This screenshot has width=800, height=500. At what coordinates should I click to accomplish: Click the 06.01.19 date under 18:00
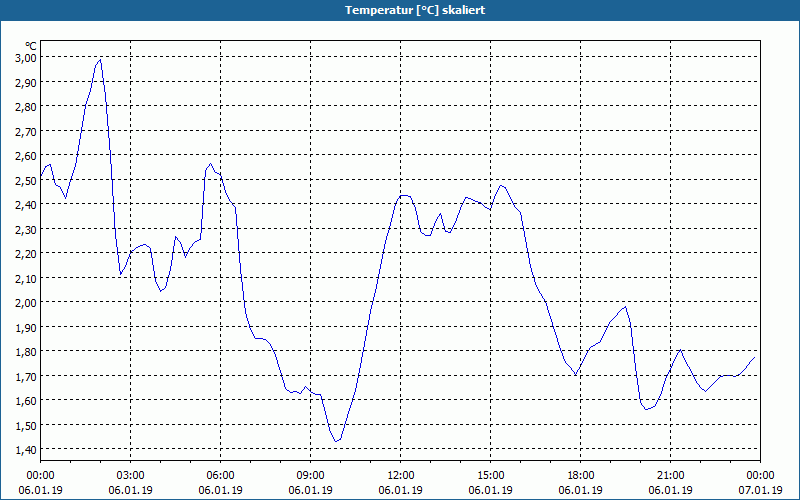pos(581,490)
